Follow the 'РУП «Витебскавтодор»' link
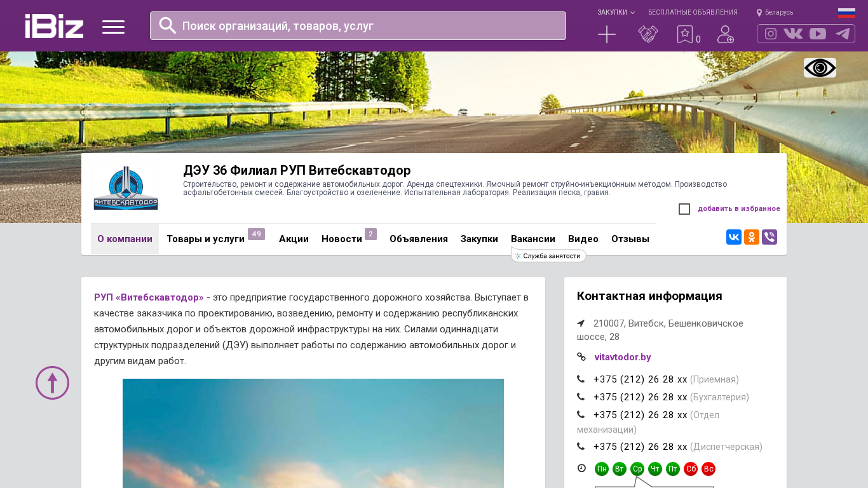The height and width of the screenshot is (488, 868). (x=149, y=297)
